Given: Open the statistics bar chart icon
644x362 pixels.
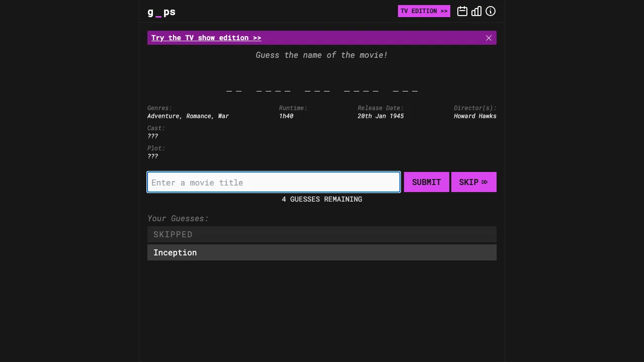Looking at the screenshot, I should 476,11.
